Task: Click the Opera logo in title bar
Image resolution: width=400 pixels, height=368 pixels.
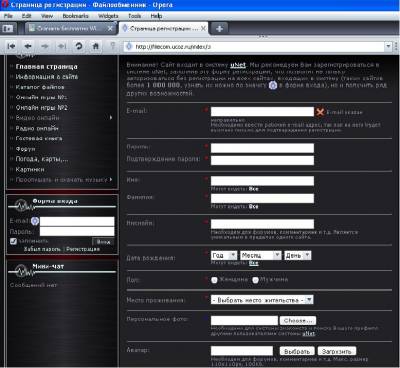Action: [x=5, y=5]
